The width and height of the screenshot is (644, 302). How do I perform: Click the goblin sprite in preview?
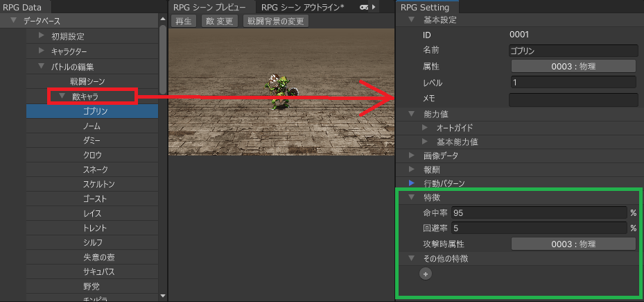click(x=279, y=93)
